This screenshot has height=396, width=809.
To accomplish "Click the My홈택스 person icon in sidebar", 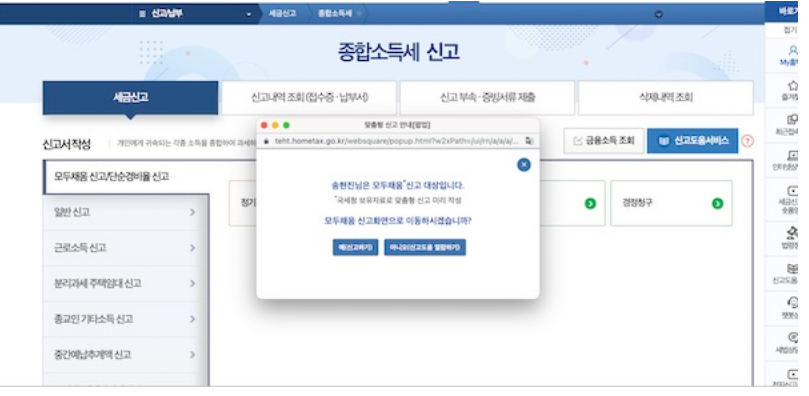I will pos(793,51).
